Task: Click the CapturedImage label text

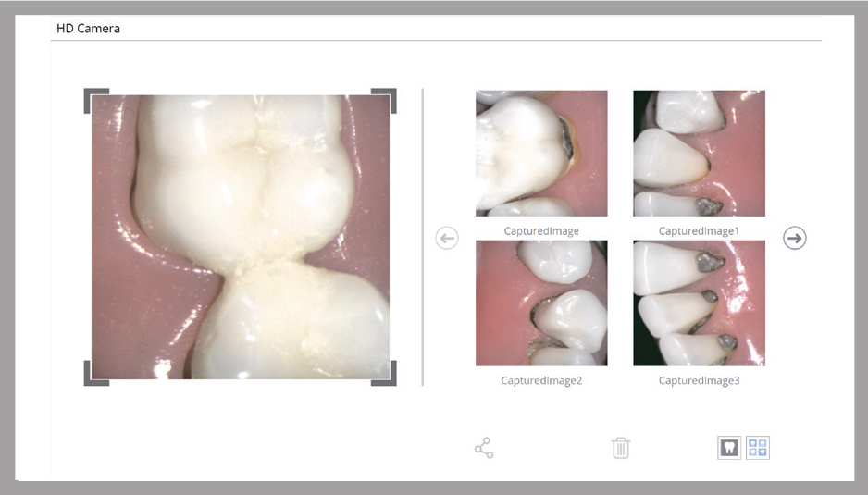Action: coord(541,230)
